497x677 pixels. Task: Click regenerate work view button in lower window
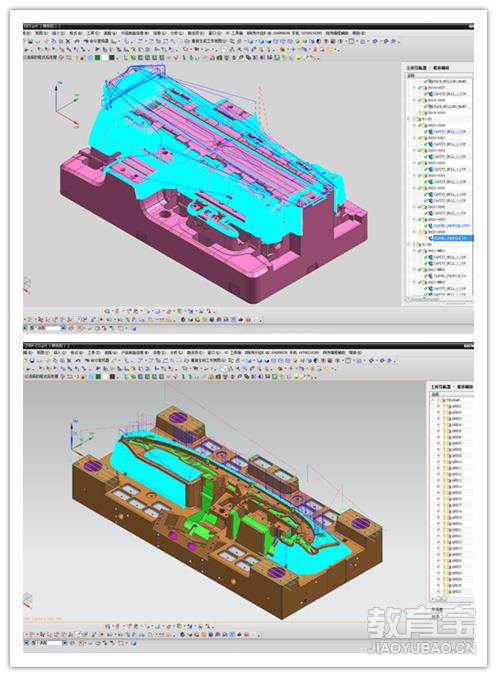[207, 361]
